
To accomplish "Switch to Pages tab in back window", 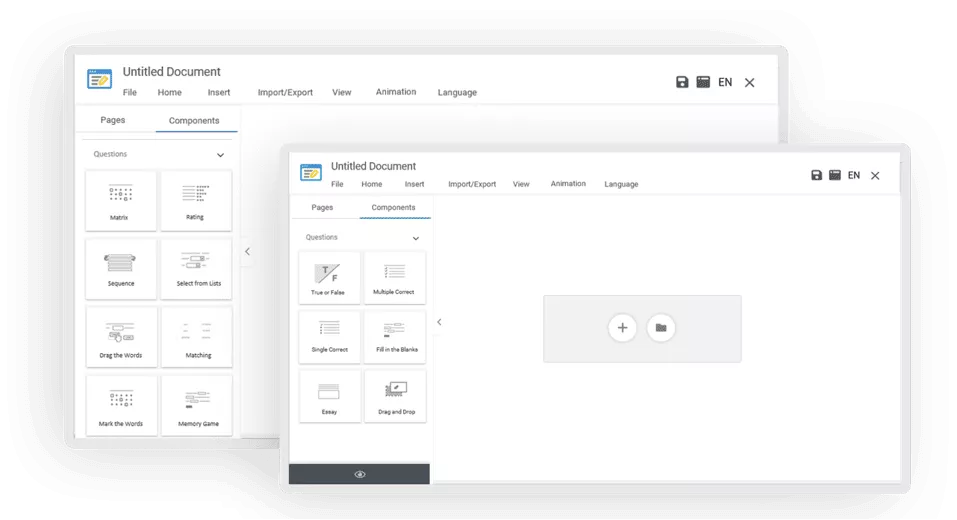I will 113,120.
